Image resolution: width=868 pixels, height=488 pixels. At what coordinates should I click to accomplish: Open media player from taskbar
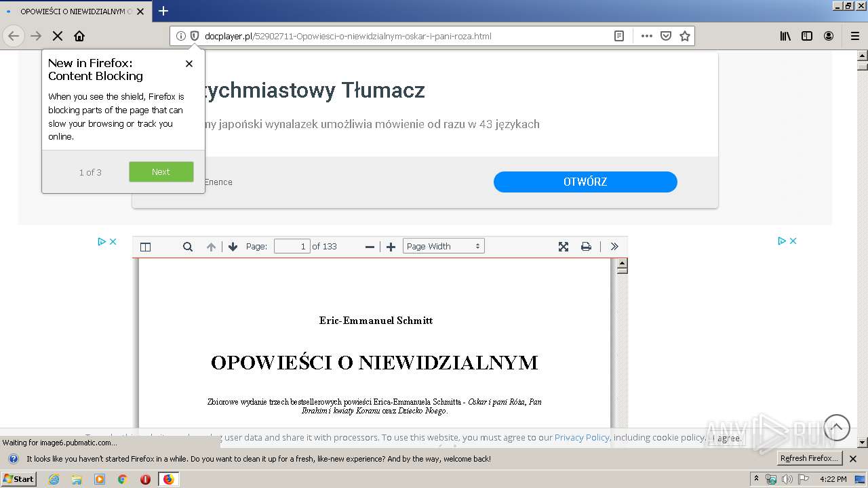(x=100, y=479)
